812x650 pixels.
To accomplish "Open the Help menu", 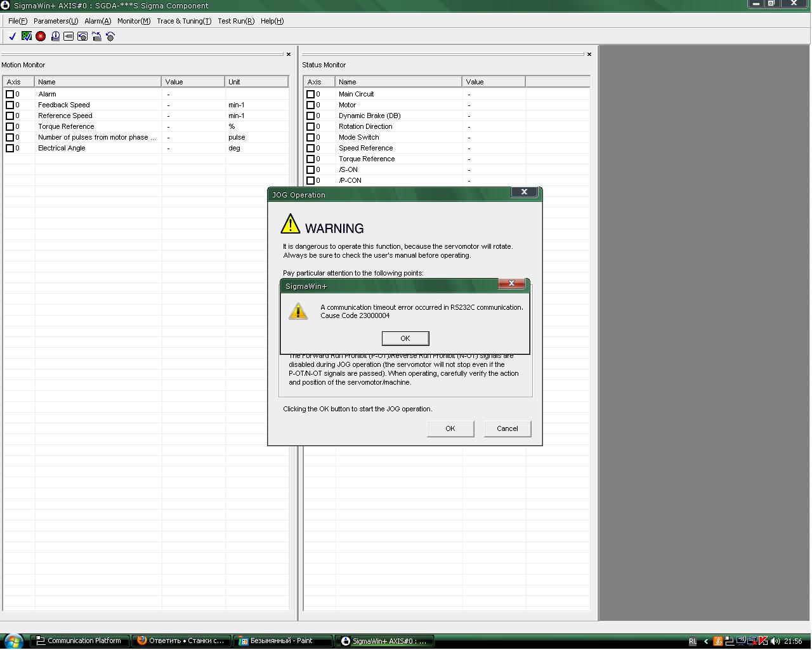I will tap(272, 21).
